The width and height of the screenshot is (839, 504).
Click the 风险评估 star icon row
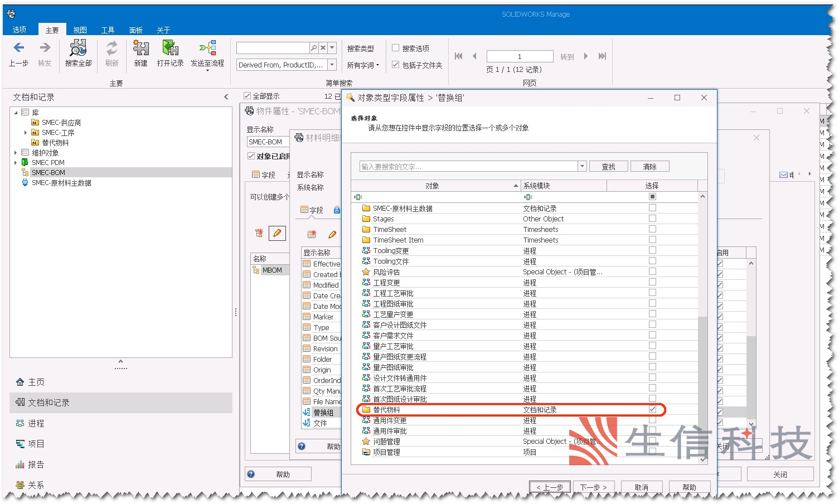point(366,272)
